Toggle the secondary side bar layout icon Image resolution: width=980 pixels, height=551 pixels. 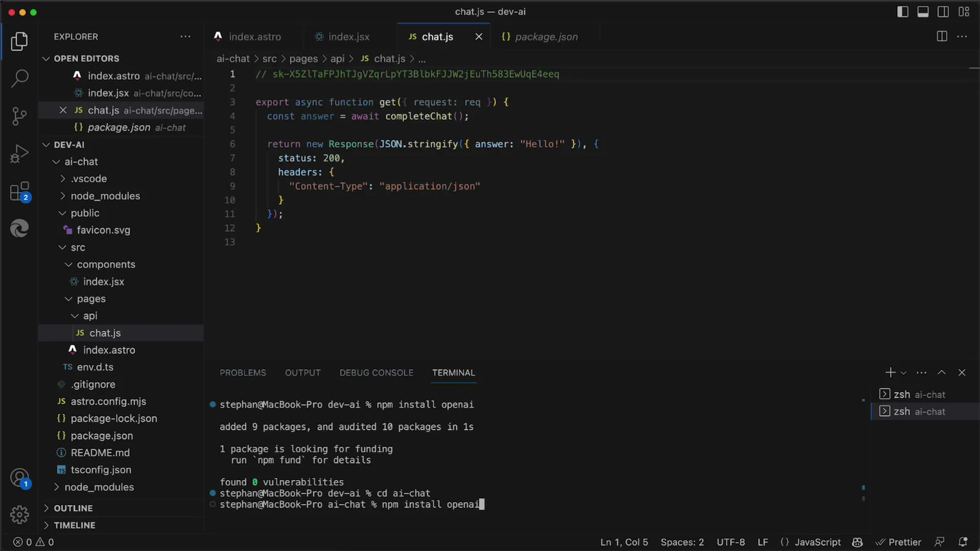tap(943, 12)
